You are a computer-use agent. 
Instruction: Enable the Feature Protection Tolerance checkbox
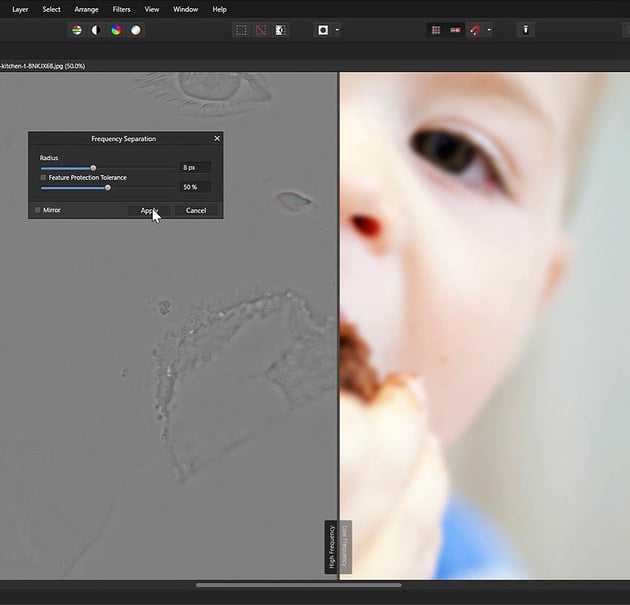(x=43, y=178)
